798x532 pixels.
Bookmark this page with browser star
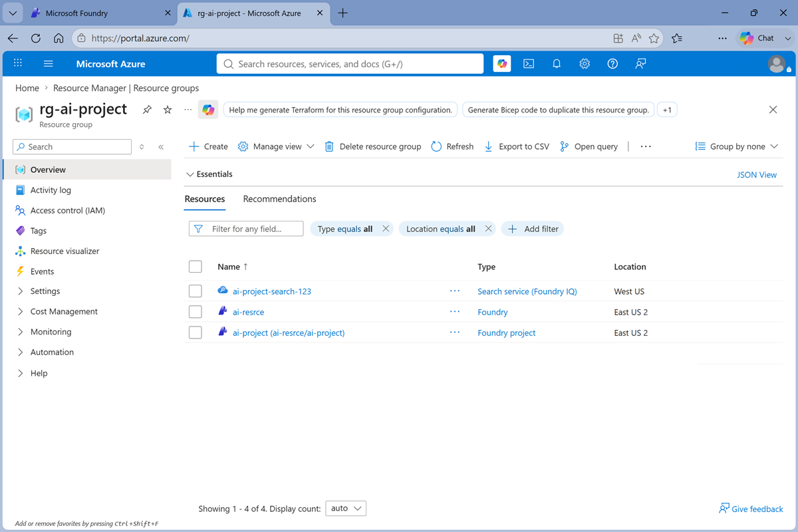tap(654, 39)
